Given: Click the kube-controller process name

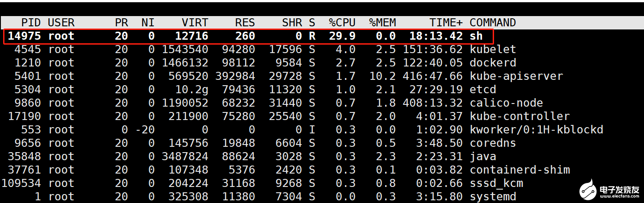Looking at the screenshot, I should 519,116.
